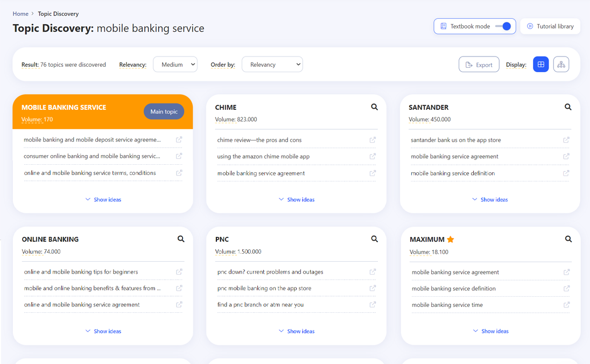Toggle the Textbook mode switch
Image resolution: width=590 pixels, height=364 pixels.
pos(503,26)
